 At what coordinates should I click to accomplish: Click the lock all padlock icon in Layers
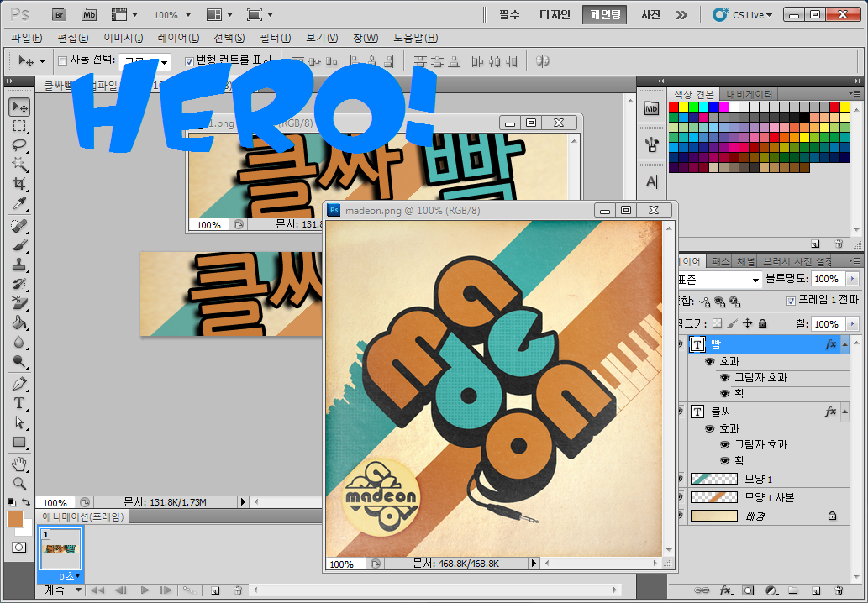[762, 323]
